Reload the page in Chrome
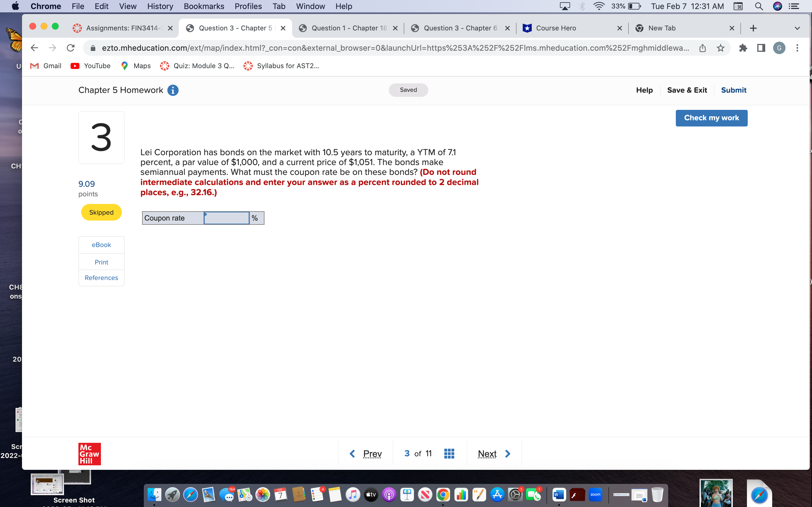 (70, 48)
